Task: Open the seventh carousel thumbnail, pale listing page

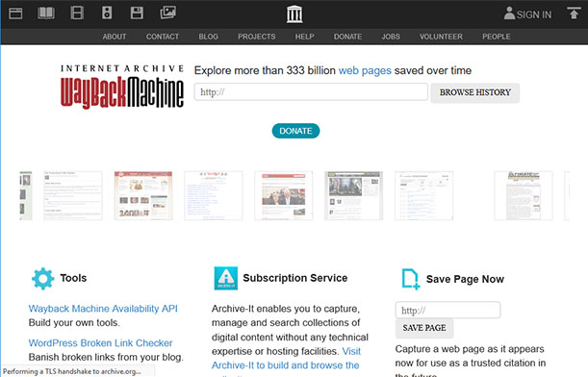Action: point(423,195)
